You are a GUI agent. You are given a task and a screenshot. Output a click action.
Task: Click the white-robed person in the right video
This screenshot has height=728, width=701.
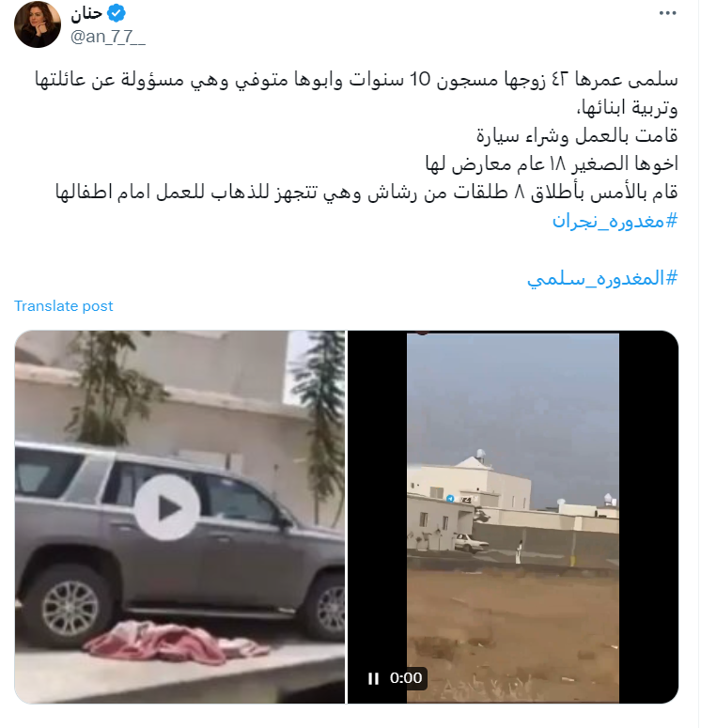(519, 552)
